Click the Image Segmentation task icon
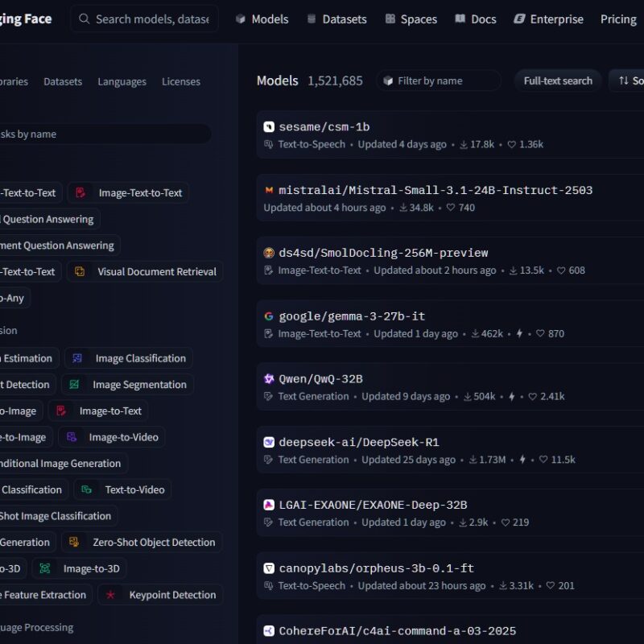The image size is (644, 644). point(74,385)
